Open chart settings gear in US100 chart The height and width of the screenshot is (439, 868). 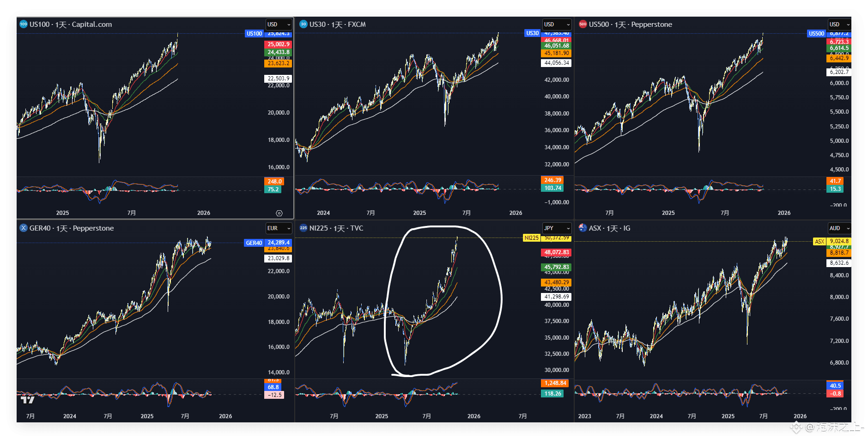coord(279,213)
